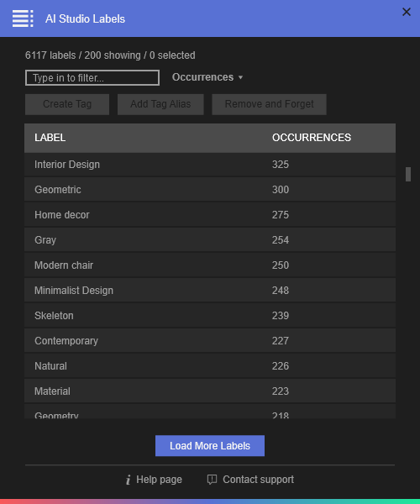Image resolution: width=420 pixels, height=504 pixels.
Task: Sort by the OCCURRENCES column header
Action: [x=312, y=138]
